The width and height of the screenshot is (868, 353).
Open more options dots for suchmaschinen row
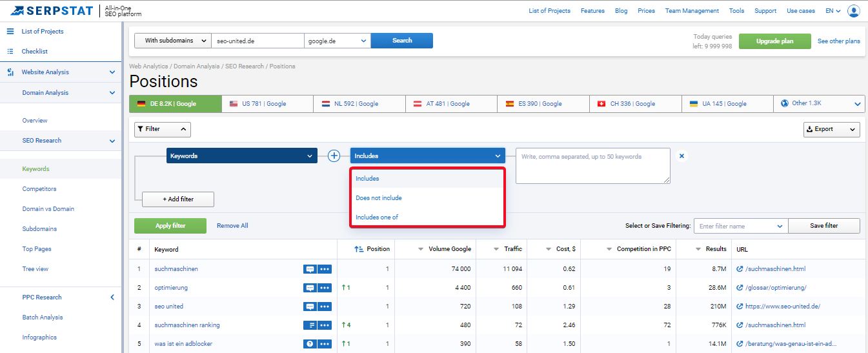tap(324, 269)
